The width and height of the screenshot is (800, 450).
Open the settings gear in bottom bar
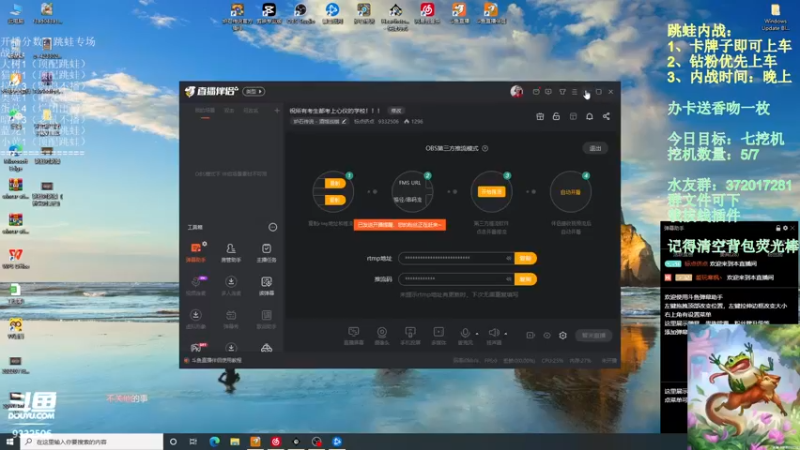[563, 335]
